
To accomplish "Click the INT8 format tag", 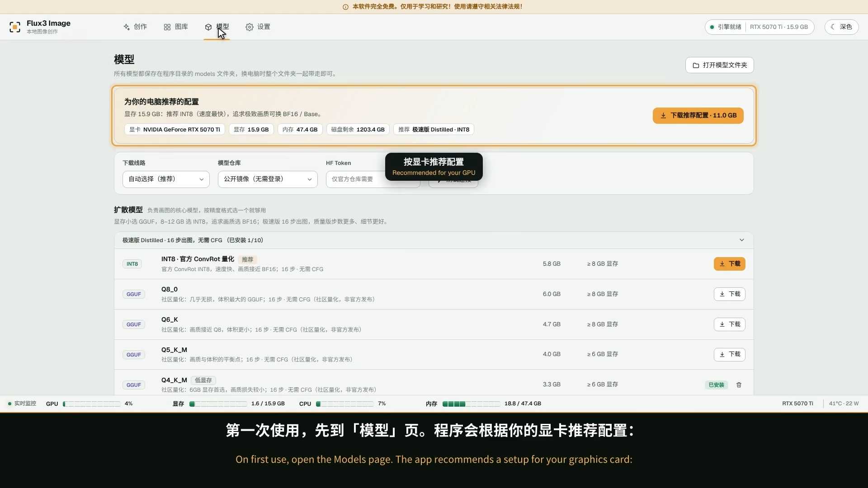I will [x=132, y=264].
